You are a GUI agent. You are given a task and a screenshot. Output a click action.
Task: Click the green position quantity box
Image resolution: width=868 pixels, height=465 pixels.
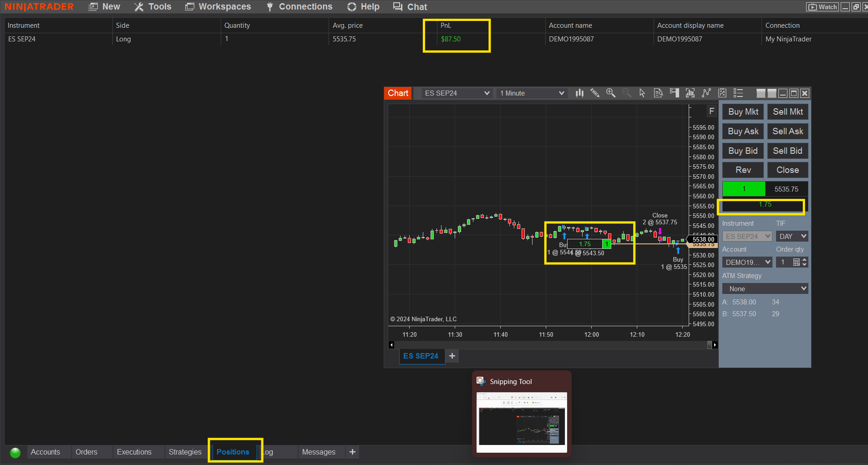(744, 189)
